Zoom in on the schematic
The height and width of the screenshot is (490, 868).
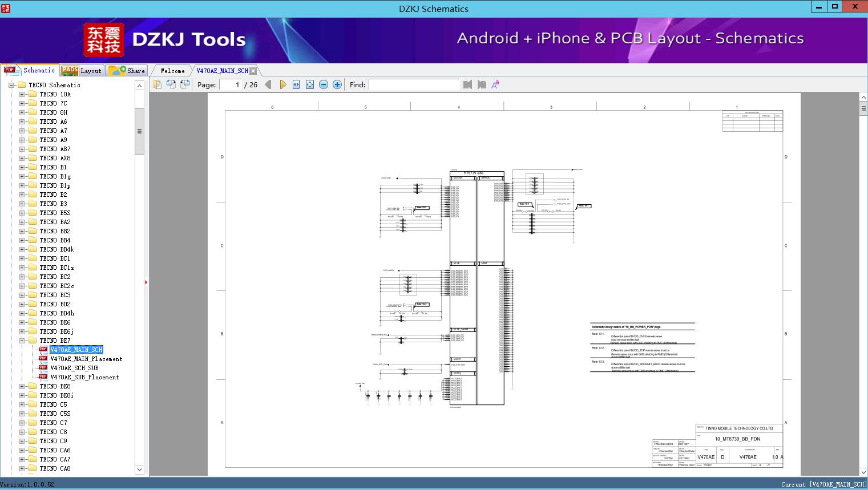[x=337, y=84]
